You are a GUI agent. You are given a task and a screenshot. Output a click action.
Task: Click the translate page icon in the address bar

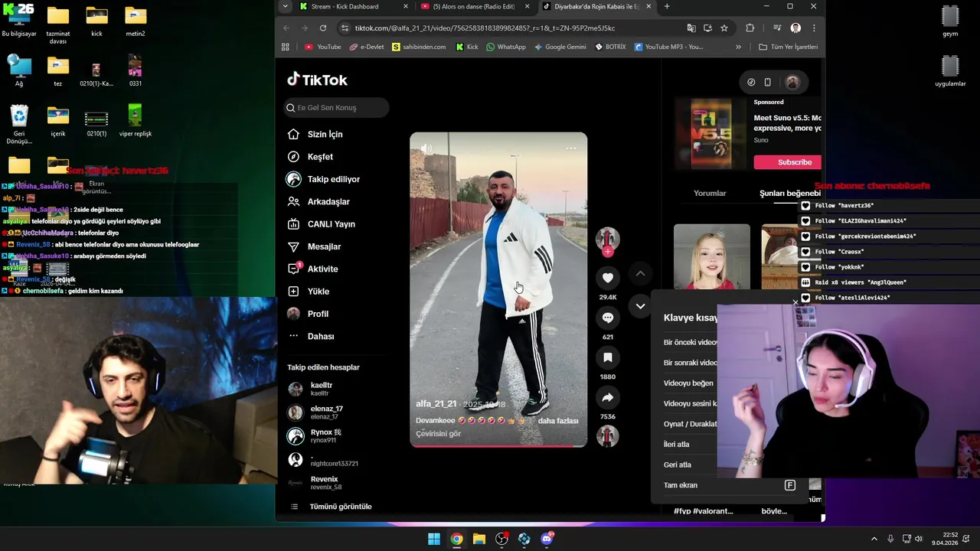point(691,28)
